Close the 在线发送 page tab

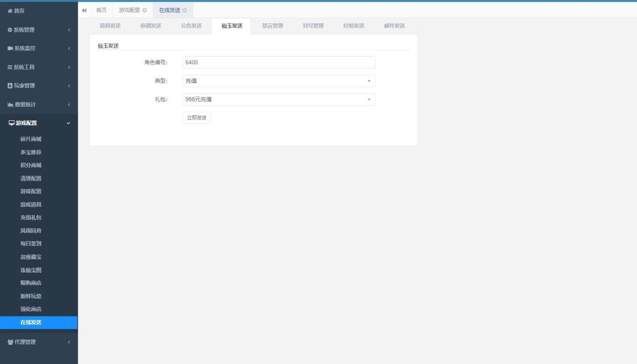185,11
